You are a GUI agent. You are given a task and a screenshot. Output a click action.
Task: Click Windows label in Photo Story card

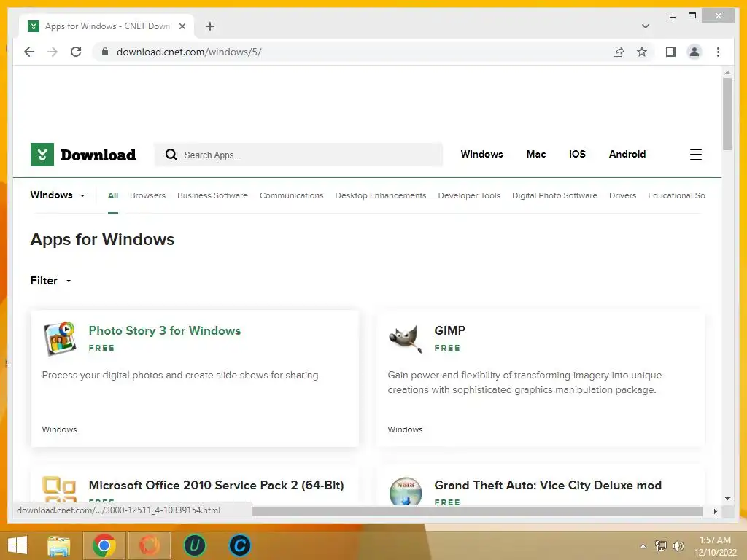(60, 429)
